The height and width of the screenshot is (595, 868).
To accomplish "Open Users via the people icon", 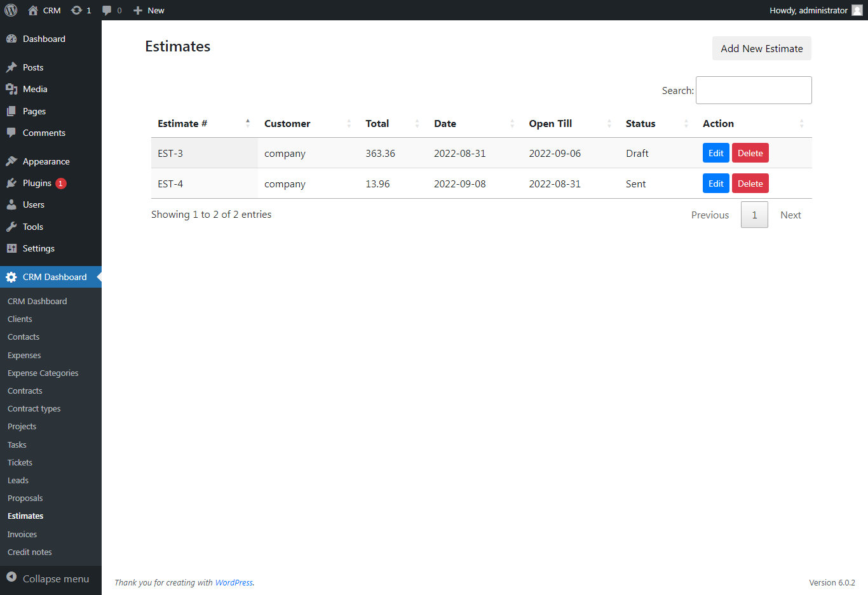I will coord(13,204).
